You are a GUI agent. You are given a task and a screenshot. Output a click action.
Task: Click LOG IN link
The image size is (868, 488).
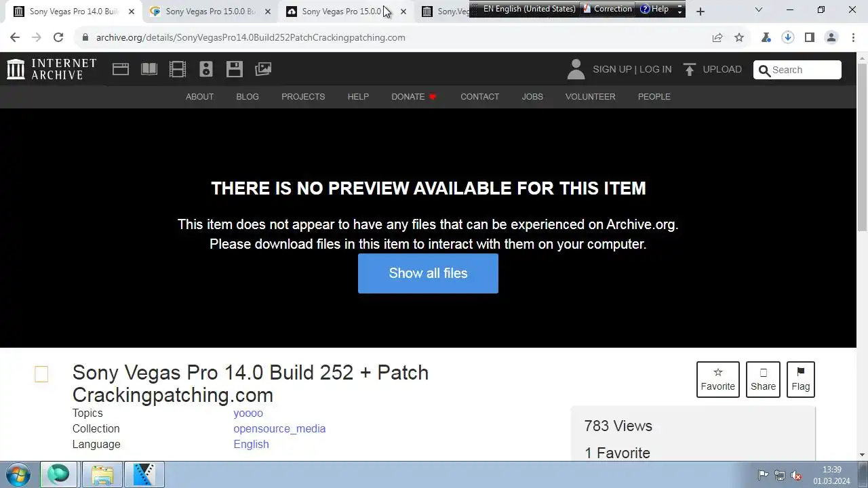point(655,69)
